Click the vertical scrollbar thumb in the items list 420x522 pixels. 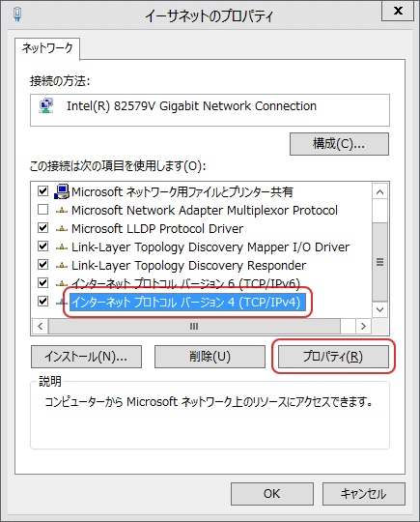(379, 262)
